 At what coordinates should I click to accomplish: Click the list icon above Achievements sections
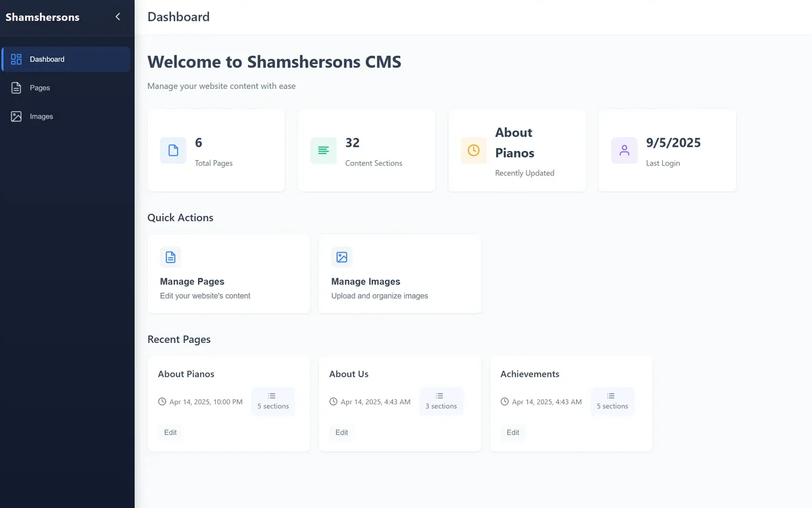[x=611, y=396]
